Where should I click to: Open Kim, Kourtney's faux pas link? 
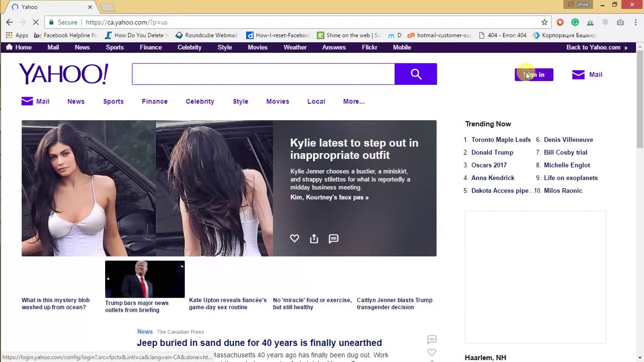click(x=329, y=197)
